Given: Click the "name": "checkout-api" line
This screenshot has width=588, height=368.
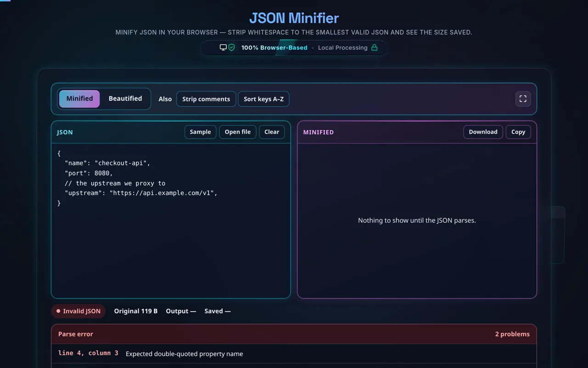Looking at the screenshot, I should [x=107, y=163].
